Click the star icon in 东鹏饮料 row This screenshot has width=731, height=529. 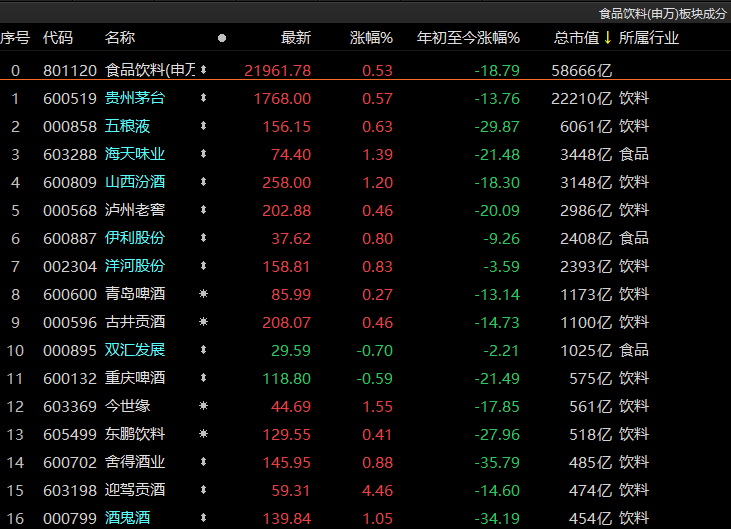pyautogui.click(x=203, y=433)
